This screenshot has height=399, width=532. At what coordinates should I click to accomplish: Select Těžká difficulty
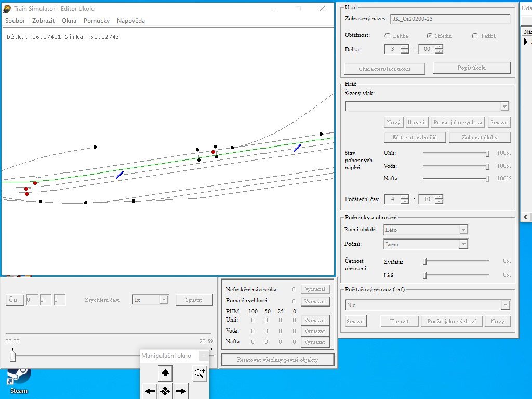pyautogui.click(x=474, y=36)
